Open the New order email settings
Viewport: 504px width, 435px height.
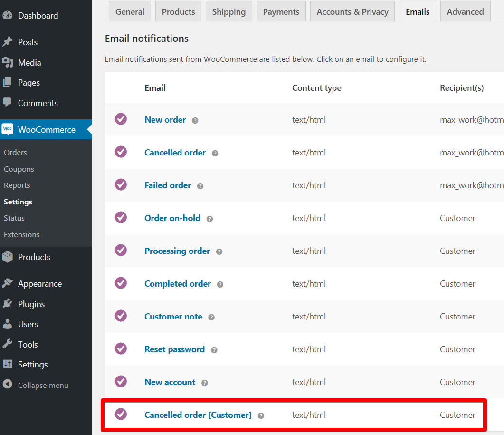tap(165, 120)
